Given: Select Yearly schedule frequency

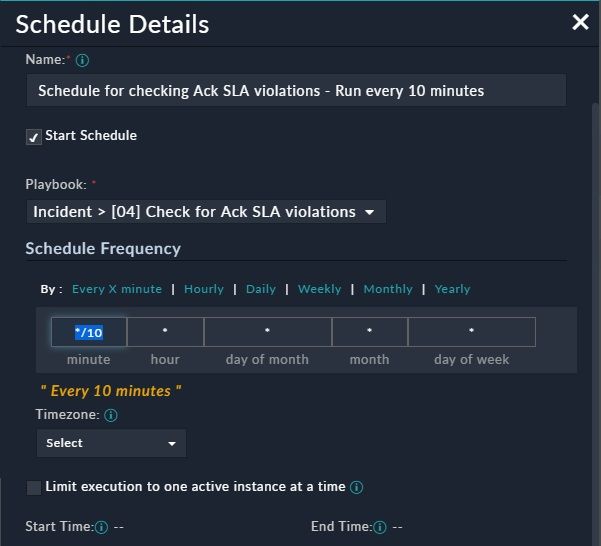Looking at the screenshot, I should [452, 289].
